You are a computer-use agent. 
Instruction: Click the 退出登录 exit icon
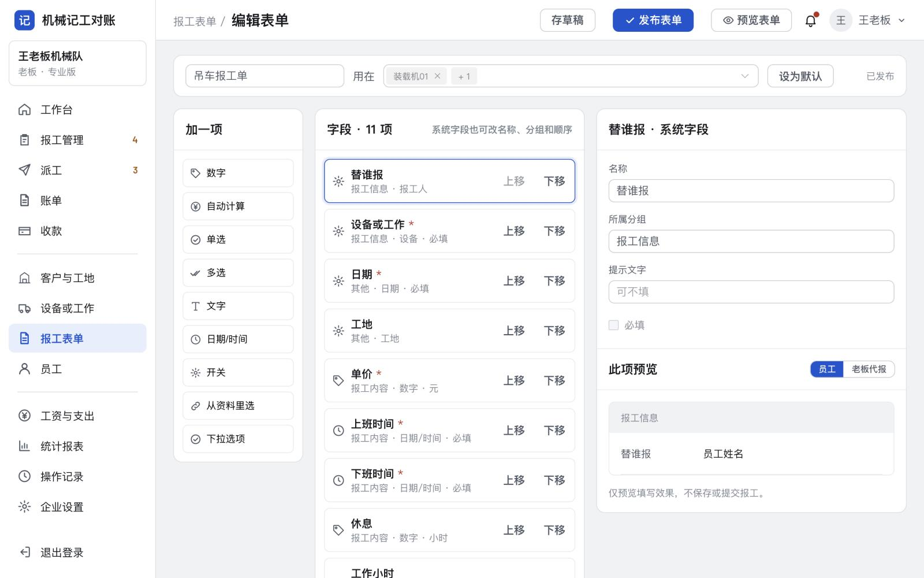(x=24, y=552)
